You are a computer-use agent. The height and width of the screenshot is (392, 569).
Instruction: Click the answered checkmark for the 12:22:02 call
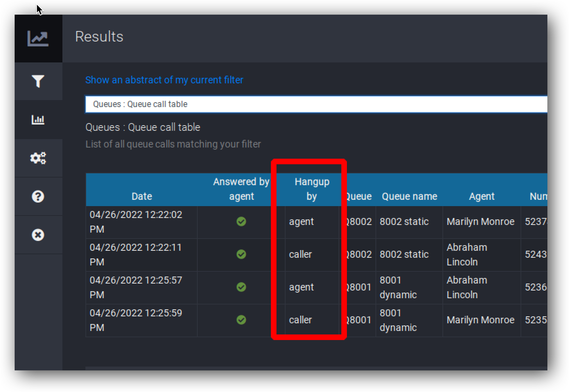pyautogui.click(x=241, y=221)
